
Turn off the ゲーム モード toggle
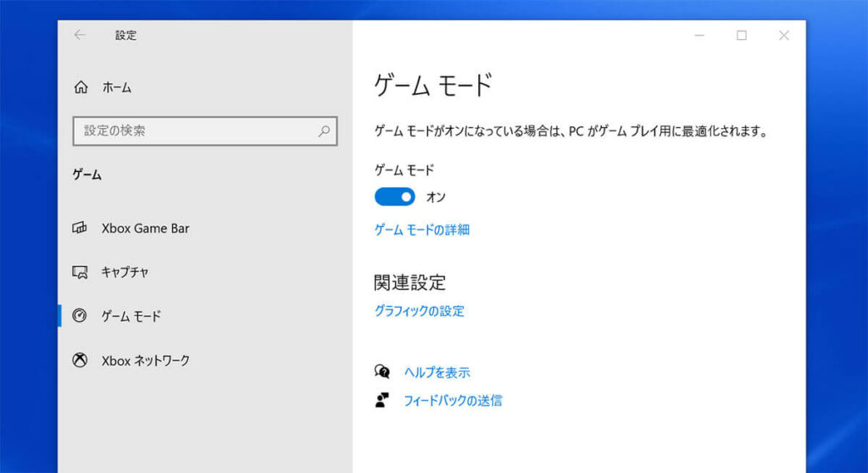click(395, 197)
